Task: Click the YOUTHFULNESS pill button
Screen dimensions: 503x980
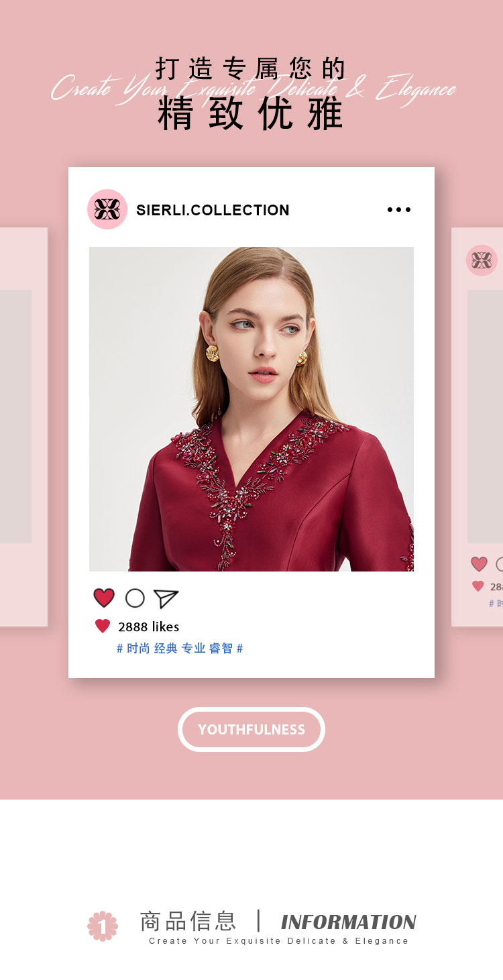Action: pos(251,729)
